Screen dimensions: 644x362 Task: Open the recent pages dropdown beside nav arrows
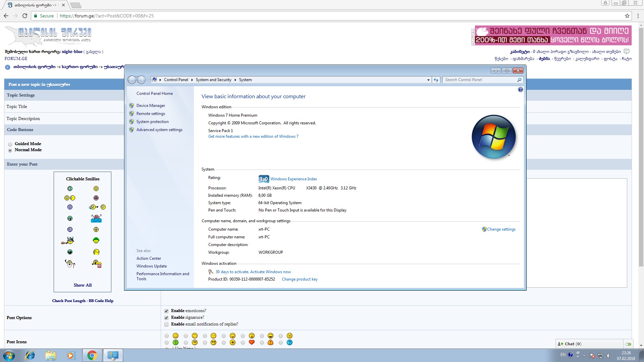pos(148,80)
